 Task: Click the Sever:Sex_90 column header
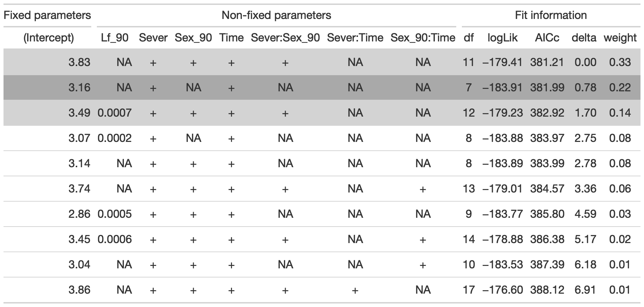point(285,38)
